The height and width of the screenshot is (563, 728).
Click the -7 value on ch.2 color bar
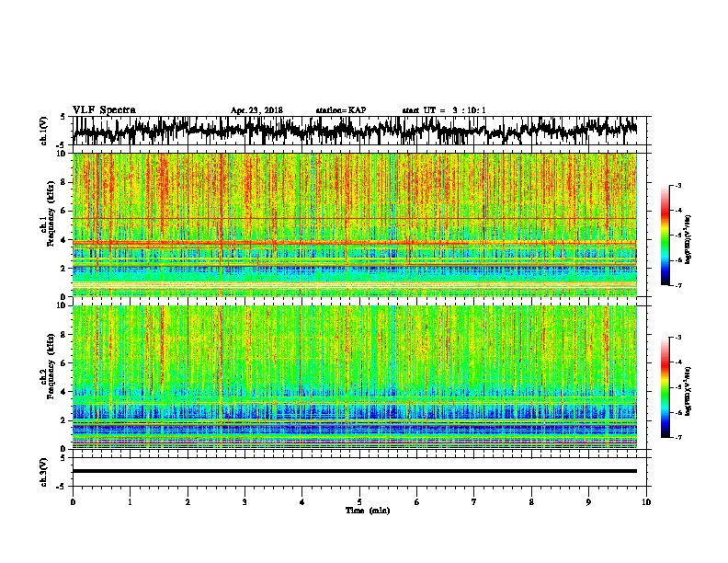pos(678,437)
